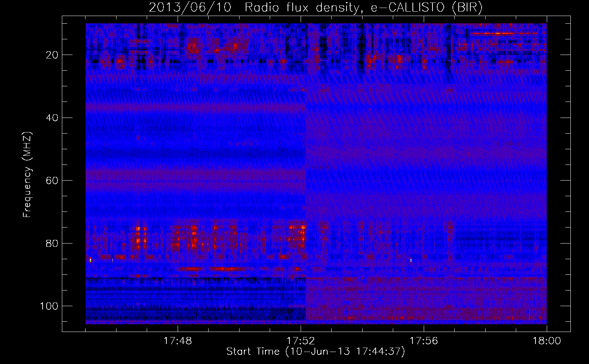Click the frequency tick label '60'
Viewport: 589px width, 364px height.
(52, 181)
